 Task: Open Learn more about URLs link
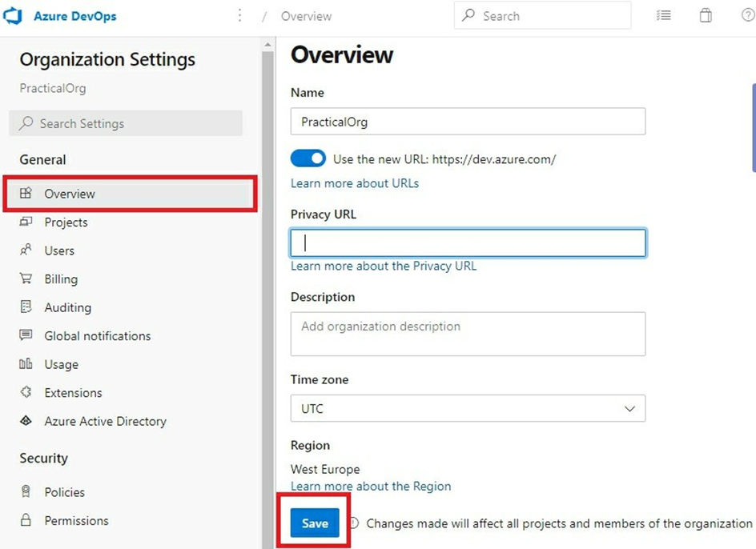pos(354,183)
